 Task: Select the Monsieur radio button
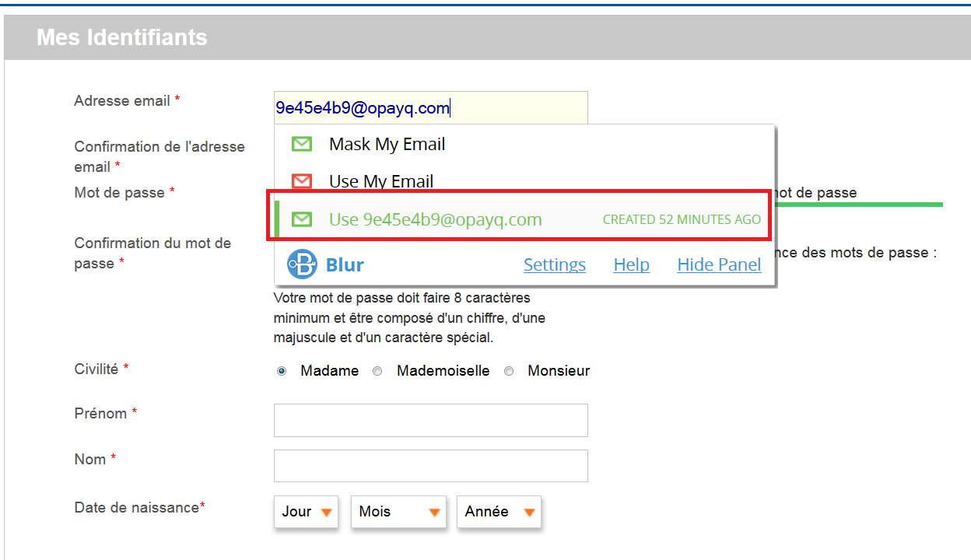[x=509, y=371]
